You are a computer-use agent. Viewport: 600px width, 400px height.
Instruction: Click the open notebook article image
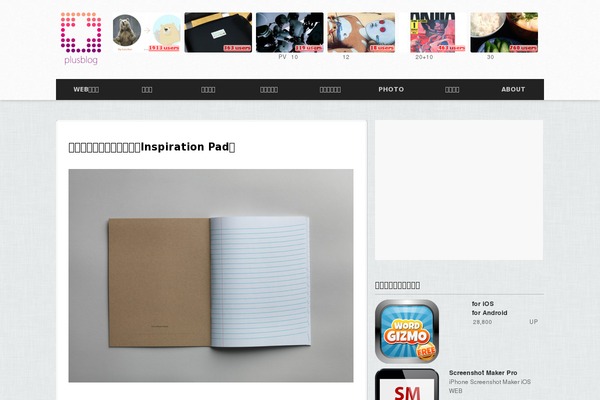tap(211, 276)
